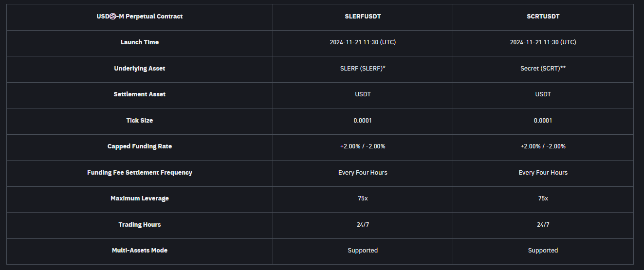Select the Settlement Asset row label
This screenshot has width=644, height=270.
(x=140, y=94)
